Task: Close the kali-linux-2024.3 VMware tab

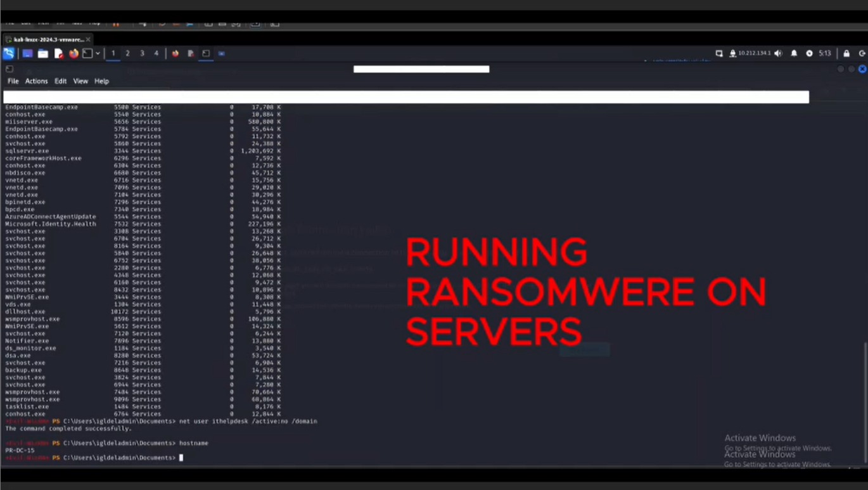Action: tap(88, 39)
